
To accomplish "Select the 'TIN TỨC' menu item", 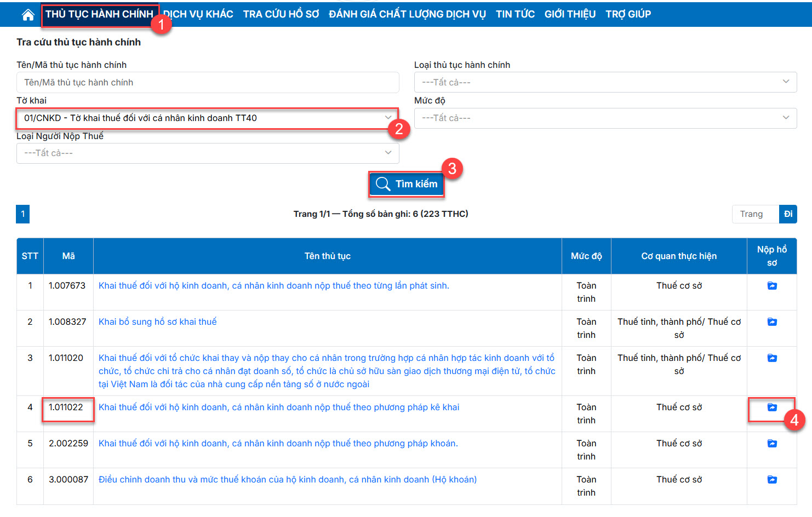I will click(515, 14).
